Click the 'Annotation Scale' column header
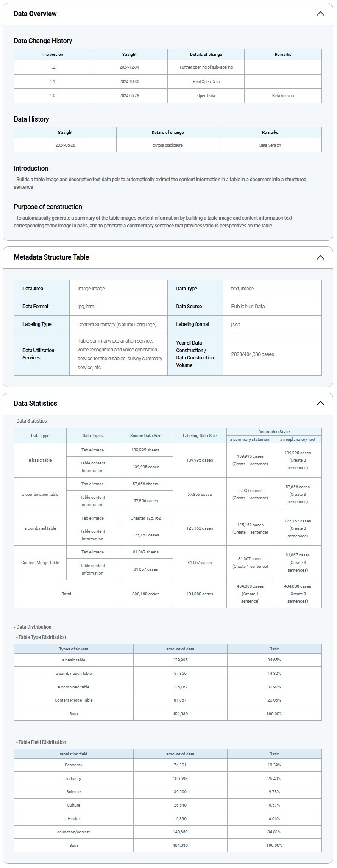This screenshot has height=868, width=337. (274, 432)
